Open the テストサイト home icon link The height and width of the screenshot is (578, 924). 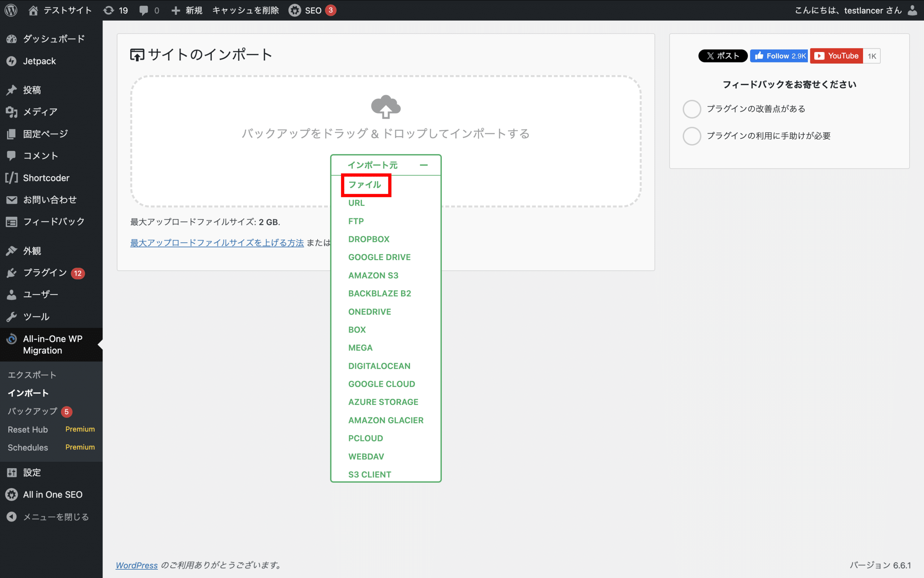[x=33, y=10]
